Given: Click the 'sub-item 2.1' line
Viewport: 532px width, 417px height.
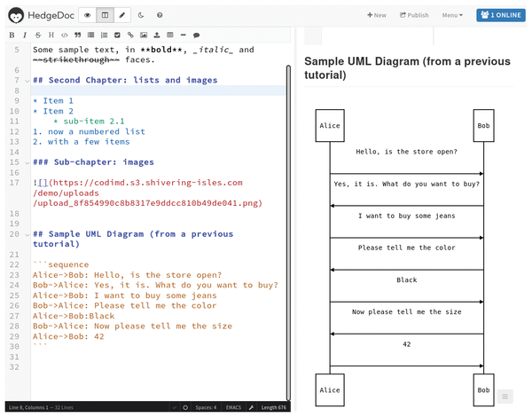Looking at the screenshot, I should (89, 122).
